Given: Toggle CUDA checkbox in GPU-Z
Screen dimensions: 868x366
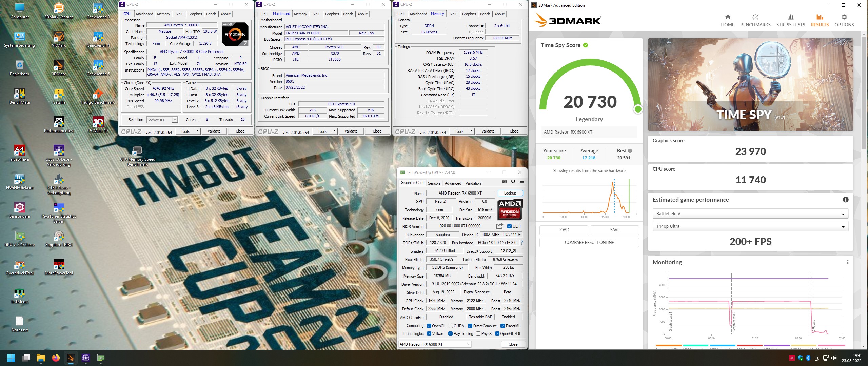Looking at the screenshot, I should click(451, 326).
